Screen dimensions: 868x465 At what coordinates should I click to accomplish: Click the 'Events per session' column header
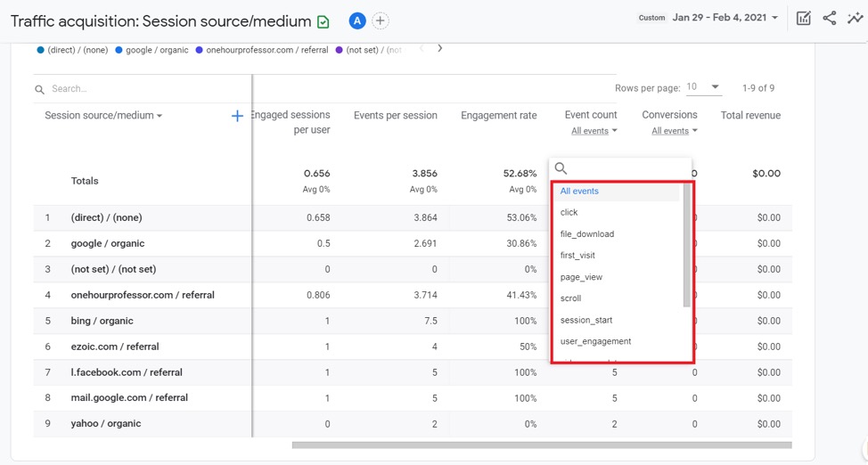click(395, 116)
